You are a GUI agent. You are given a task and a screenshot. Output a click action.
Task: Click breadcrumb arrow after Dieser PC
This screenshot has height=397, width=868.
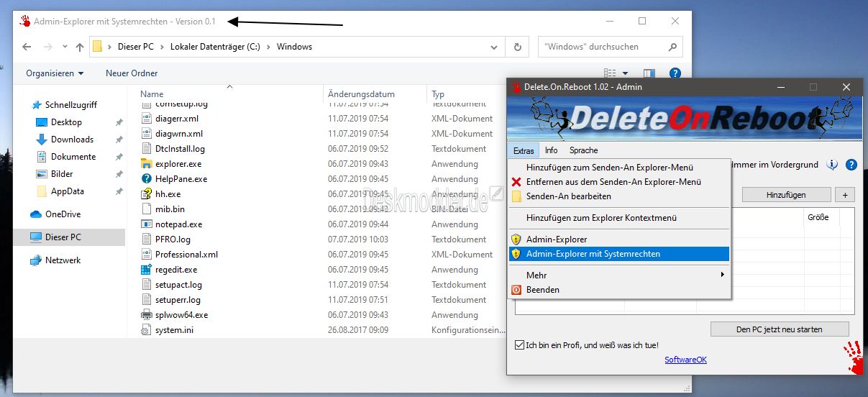point(162,47)
